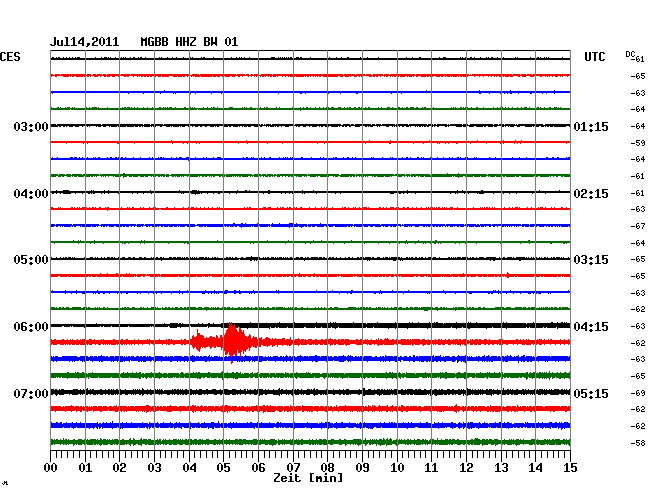Click the 05:15 UTC time label
This screenshot has height=494, width=650.
591,393
